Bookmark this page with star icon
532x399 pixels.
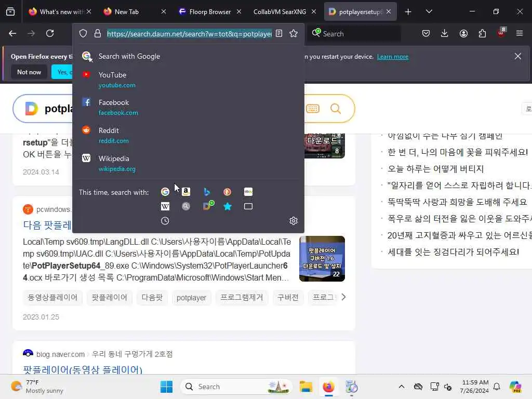tap(294, 33)
